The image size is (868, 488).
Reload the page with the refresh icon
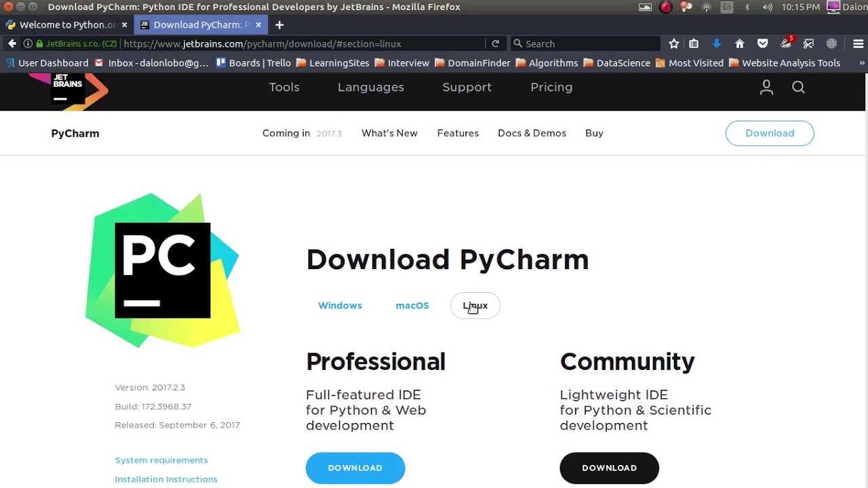pos(496,43)
